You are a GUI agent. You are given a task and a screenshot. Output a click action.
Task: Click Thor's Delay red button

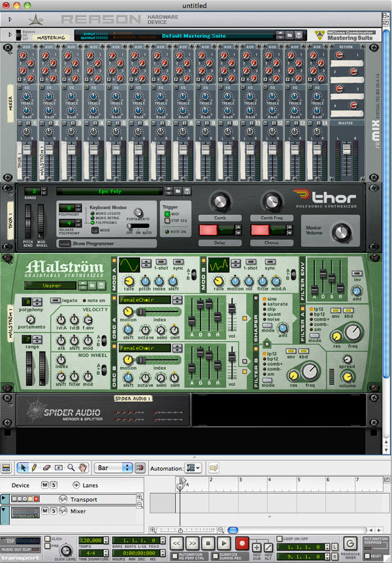point(208,230)
